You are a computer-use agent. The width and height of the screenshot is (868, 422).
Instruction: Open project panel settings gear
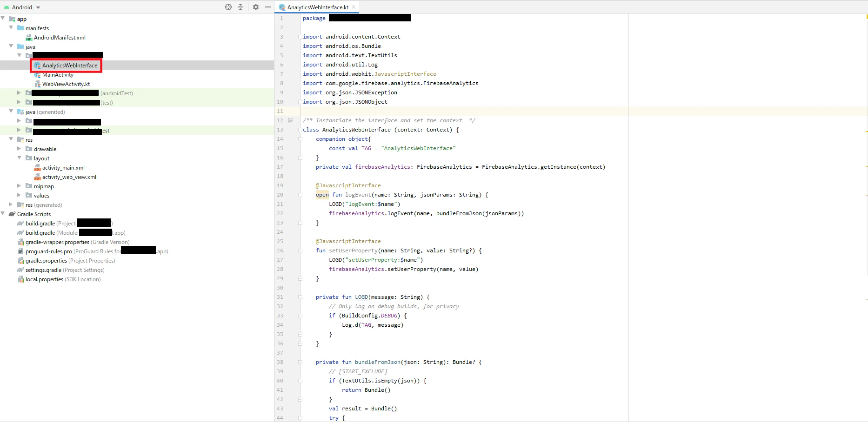(255, 7)
